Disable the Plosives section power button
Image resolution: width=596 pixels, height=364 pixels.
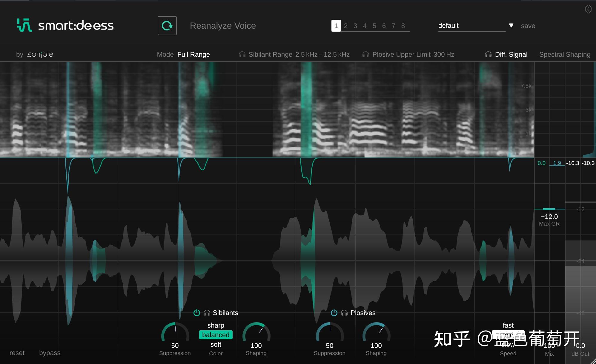pos(334,313)
